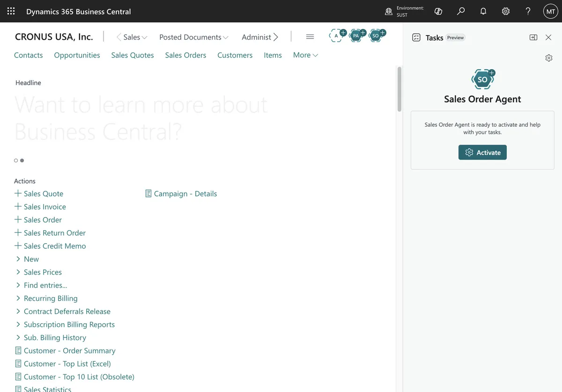
Task: Close the Tasks pane
Action: click(548, 37)
